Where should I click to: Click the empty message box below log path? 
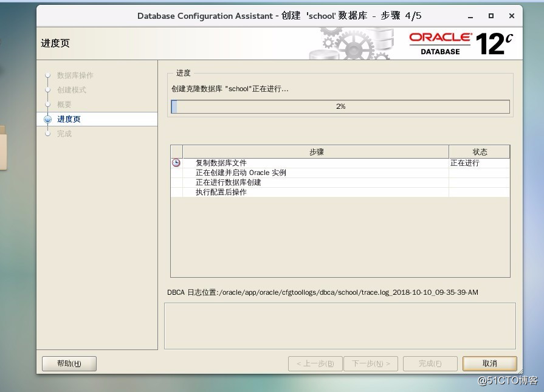pyautogui.click(x=340, y=326)
